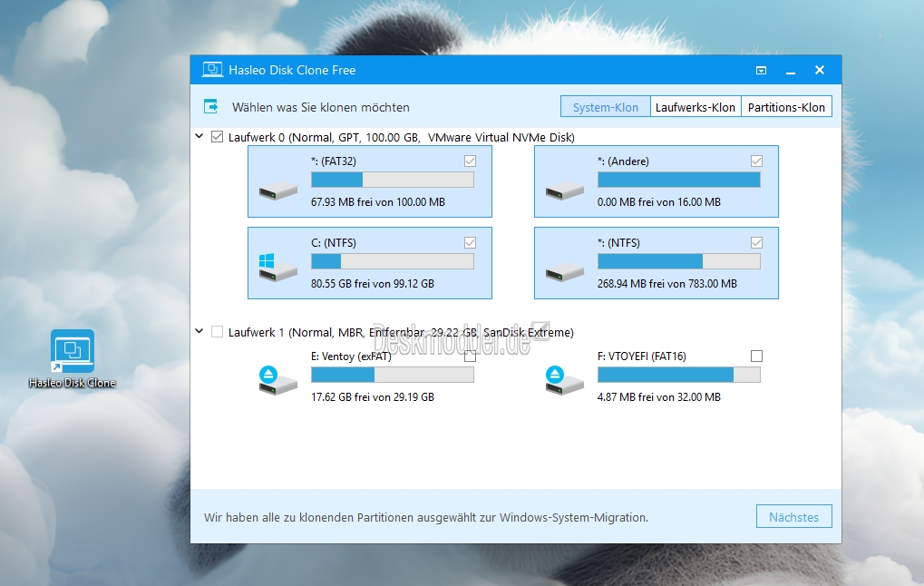Select the Laufwerk 0 VMware NVMe disk label

pyautogui.click(x=402, y=137)
